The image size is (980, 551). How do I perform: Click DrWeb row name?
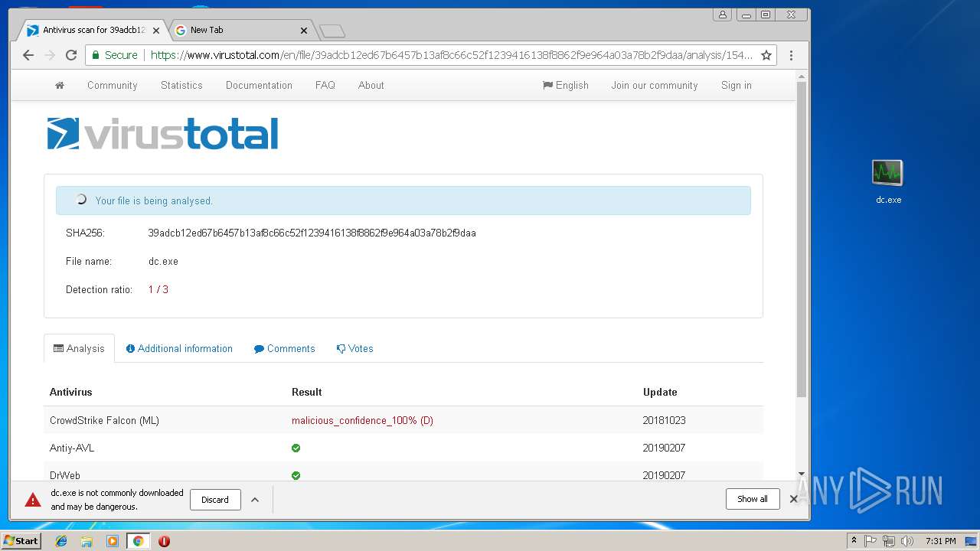pyautogui.click(x=65, y=475)
